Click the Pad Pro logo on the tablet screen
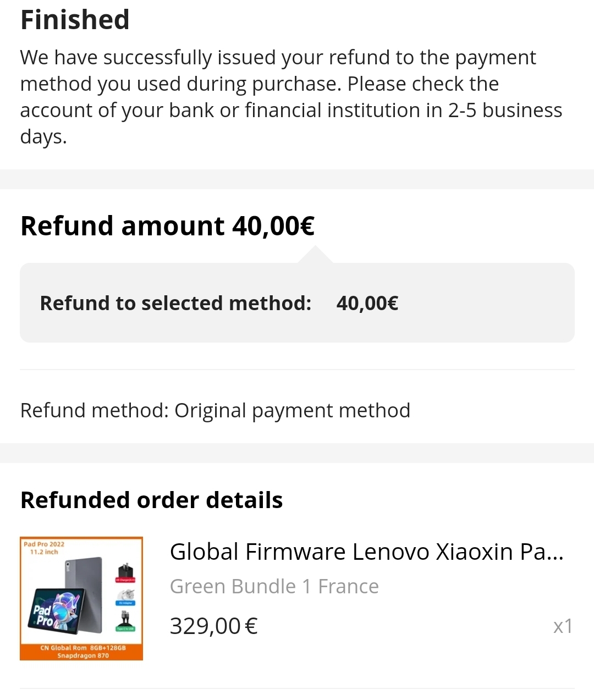Viewport: 594px width, 700px height. pyautogui.click(x=45, y=615)
